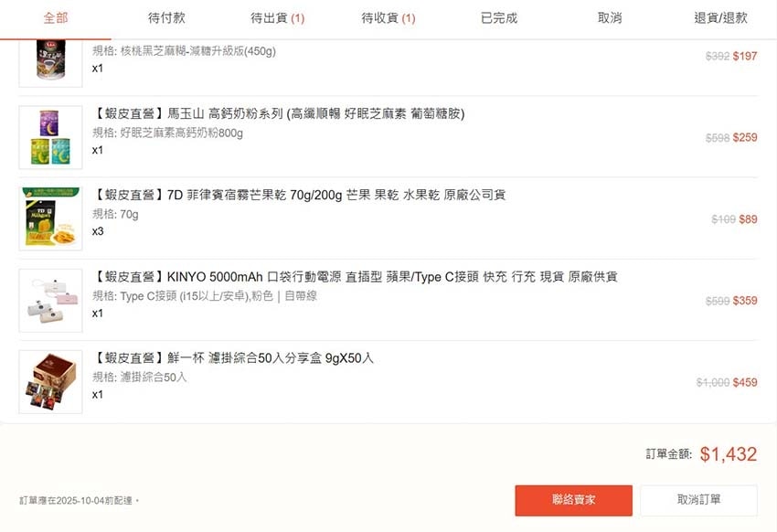Click the order total $1,432 amount

point(729,454)
